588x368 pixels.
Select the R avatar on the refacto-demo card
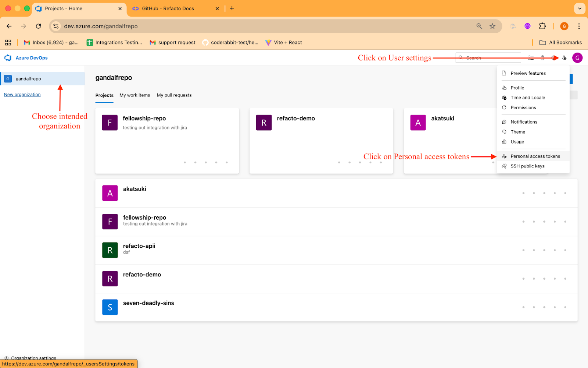(x=264, y=123)
